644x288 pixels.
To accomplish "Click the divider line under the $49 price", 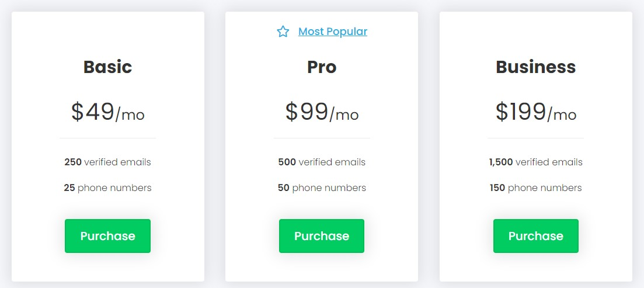I will [107, 138].
